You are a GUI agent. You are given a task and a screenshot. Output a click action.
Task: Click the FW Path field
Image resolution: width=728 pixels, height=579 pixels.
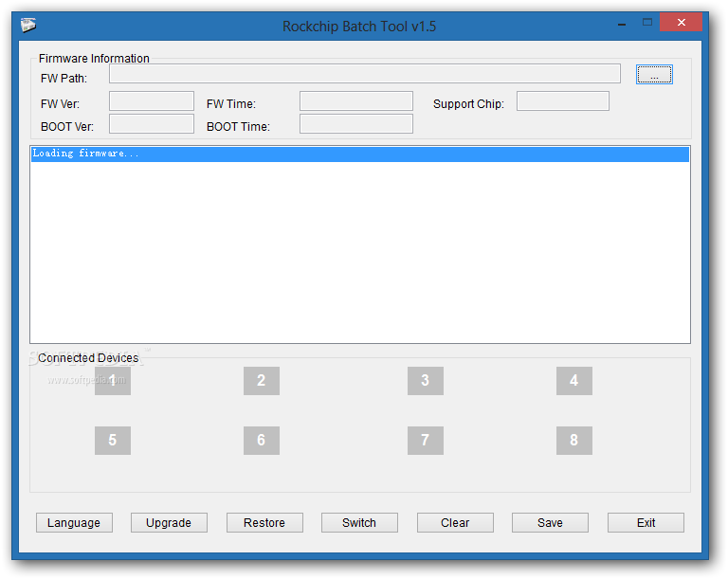(365, 74)
